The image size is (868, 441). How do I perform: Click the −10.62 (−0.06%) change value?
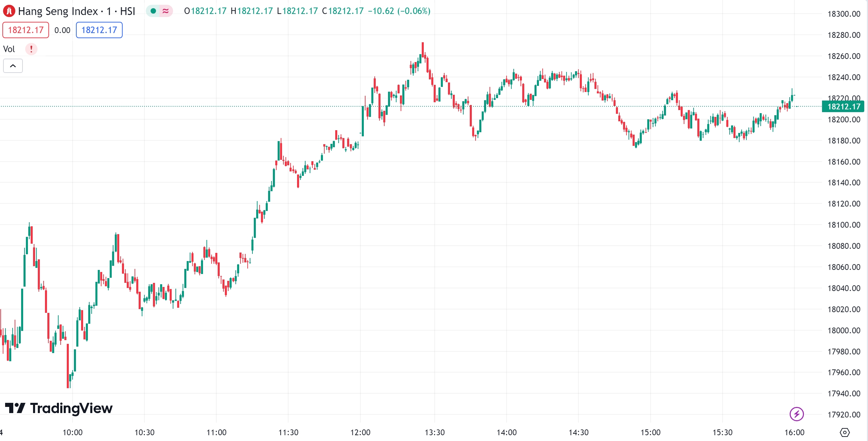coord(399,11)
